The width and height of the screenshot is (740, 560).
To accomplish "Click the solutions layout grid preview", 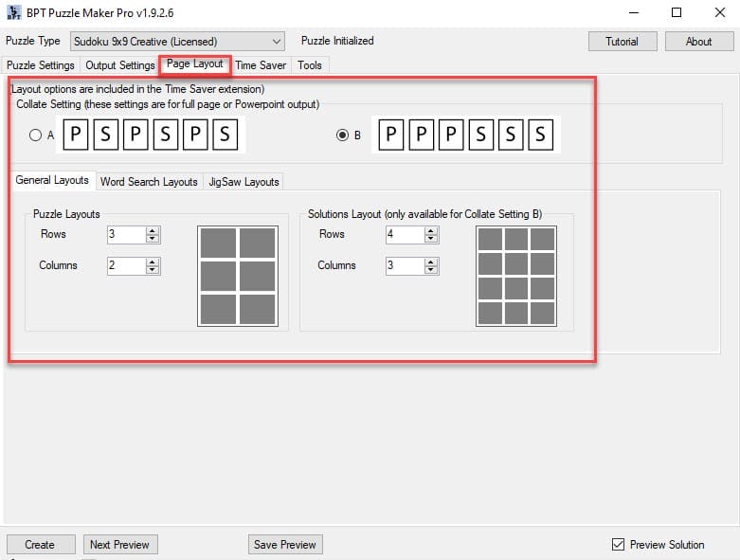I will point(515,276).
